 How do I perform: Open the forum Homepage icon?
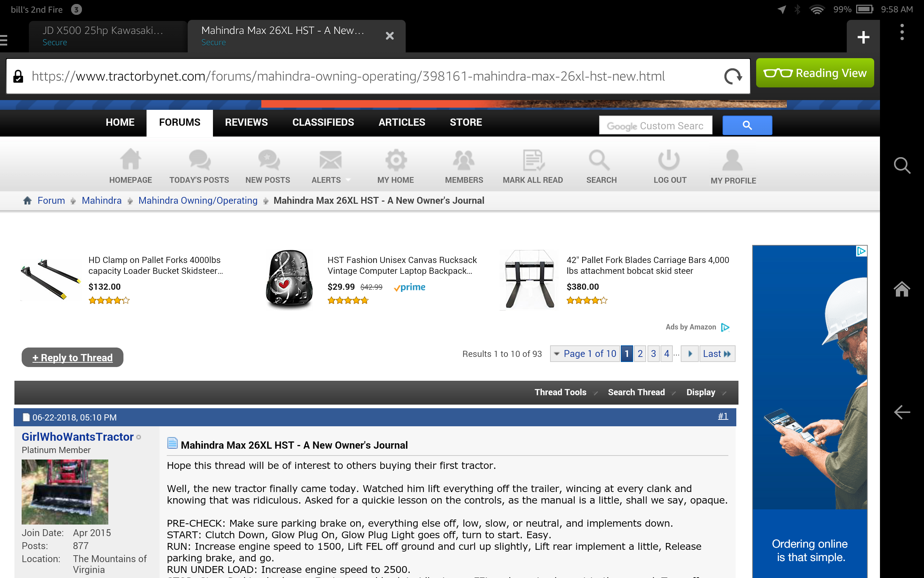coord(131,167)
